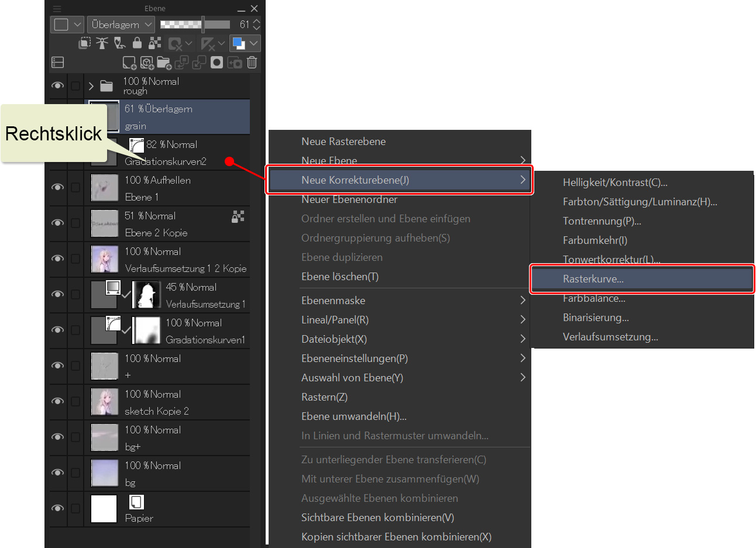Toggle visibility of 'Ebene 1' layer

click(57, 187)
